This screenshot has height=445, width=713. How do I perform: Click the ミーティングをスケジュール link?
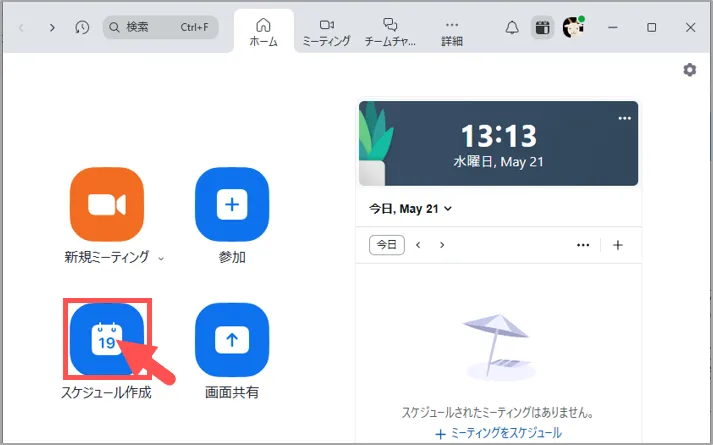pyautogui.click(x=498, y=433)
